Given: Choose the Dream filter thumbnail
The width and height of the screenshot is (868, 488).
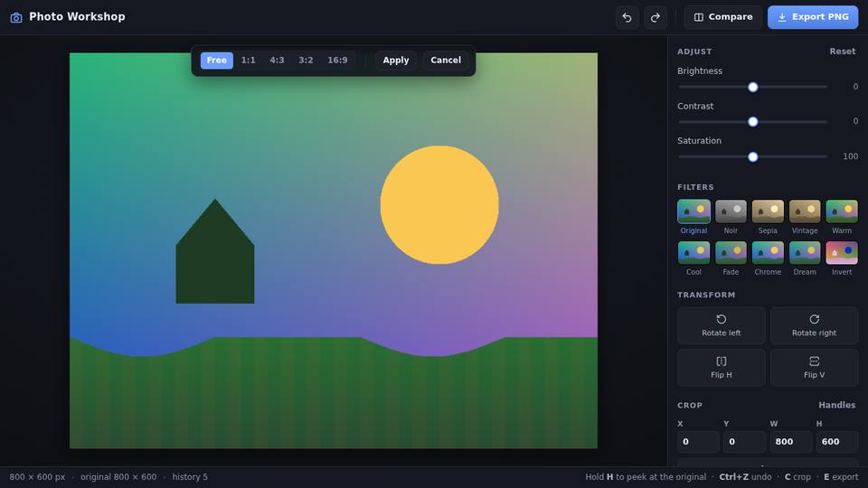Looking at the screenshot, I should 805,253.
